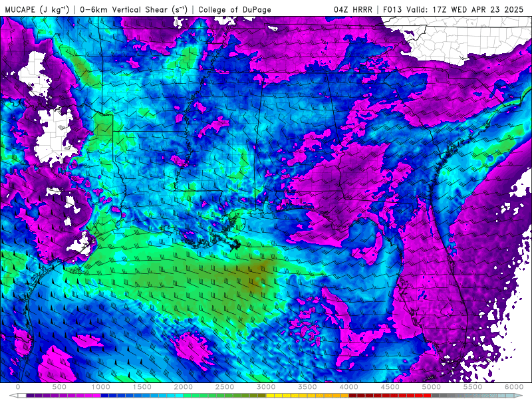Click the 6000 tick label on color scale
532x399 pixels.
514,387
